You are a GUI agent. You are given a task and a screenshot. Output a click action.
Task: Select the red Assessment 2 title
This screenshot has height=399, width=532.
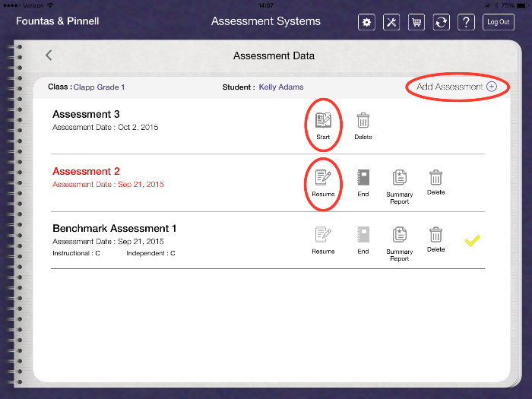(86, 171)
